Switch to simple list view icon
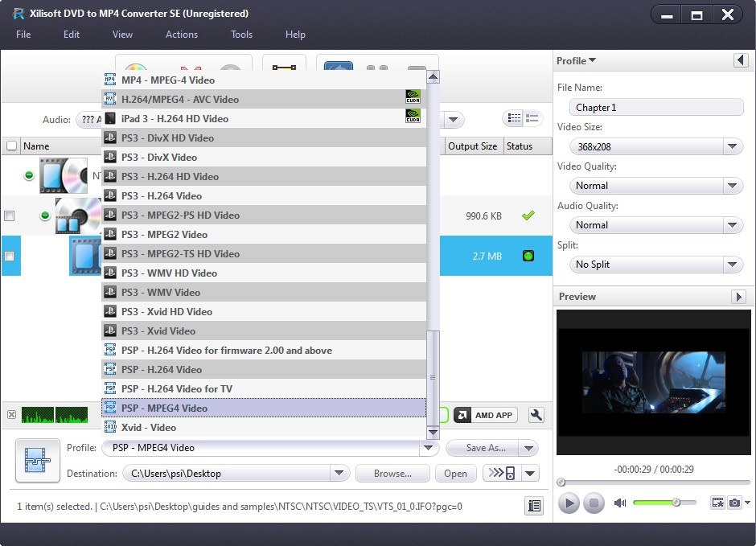This screenshot has width=756, height=546. pos(532,118)
